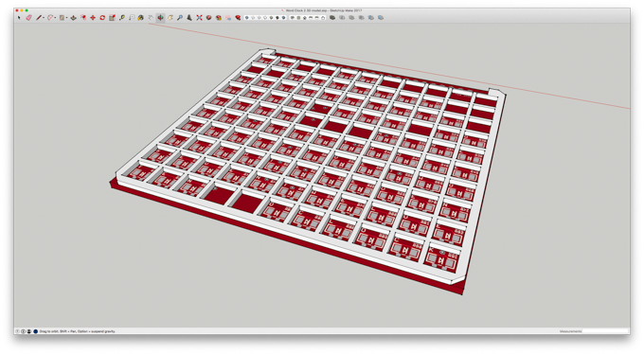Expand the Arc tool dropdown arrow
Screen dimensions: 644x354
pyautogui.click(x=55, y=18)
